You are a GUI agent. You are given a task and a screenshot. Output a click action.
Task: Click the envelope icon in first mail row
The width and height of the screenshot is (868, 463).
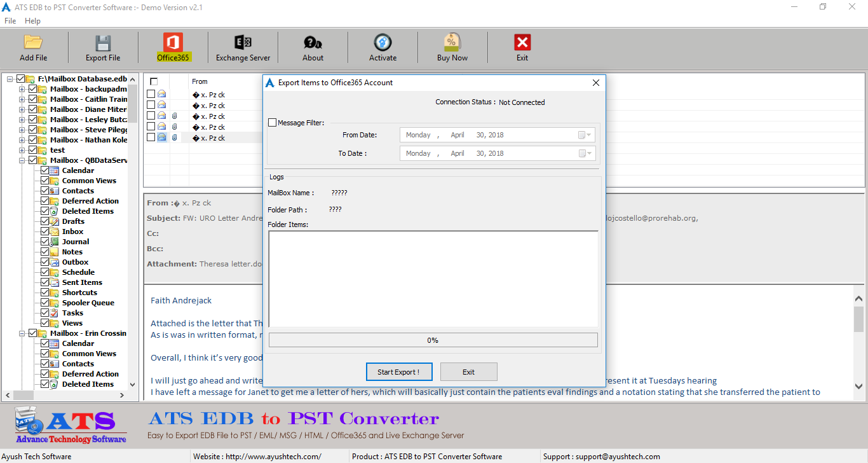pos(161,94)
